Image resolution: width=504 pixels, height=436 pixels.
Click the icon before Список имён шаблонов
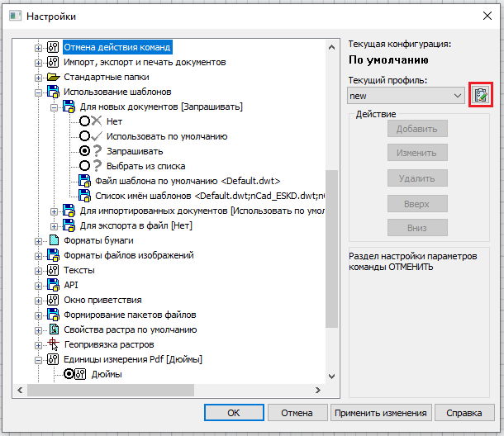83,196
